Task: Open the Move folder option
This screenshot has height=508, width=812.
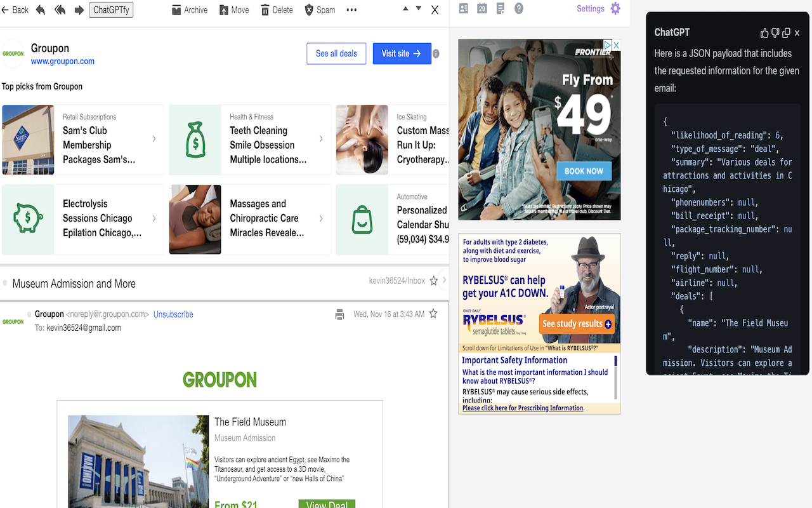Action: point(234,10)
